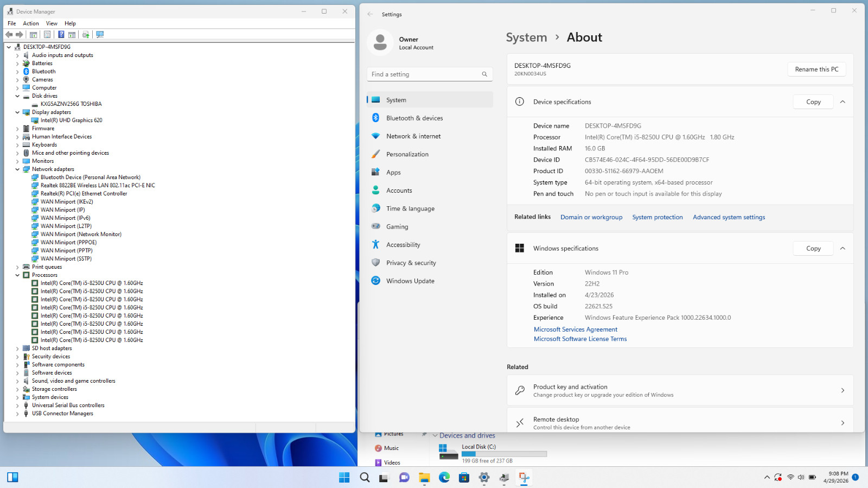Image resolution: width=868 pixels, height=488 pixels.
Task: Click the Back arrow in Device Manager toolbar
Action: pyautogui.click(x=9, y=34)
